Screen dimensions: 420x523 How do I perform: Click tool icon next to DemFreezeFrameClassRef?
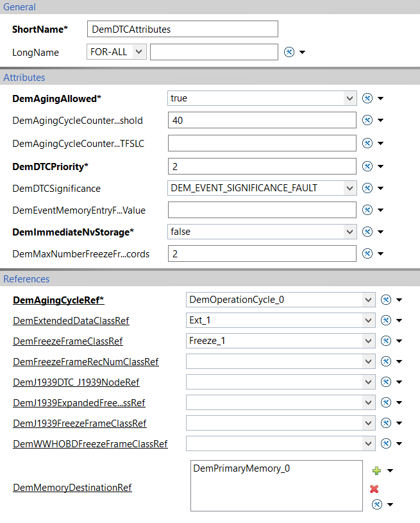(x=385, y=341)
